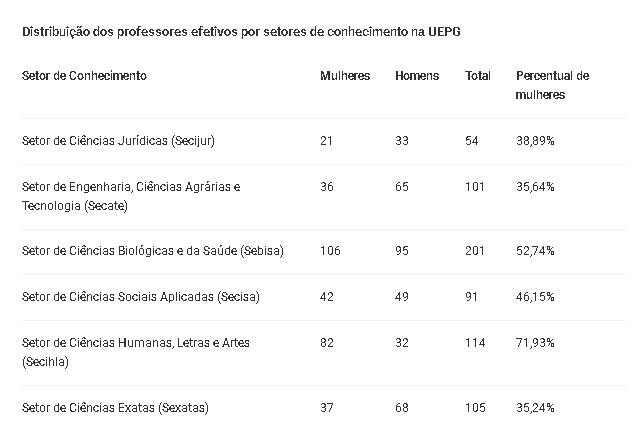Click the Total column header

[x=478, y=76]
